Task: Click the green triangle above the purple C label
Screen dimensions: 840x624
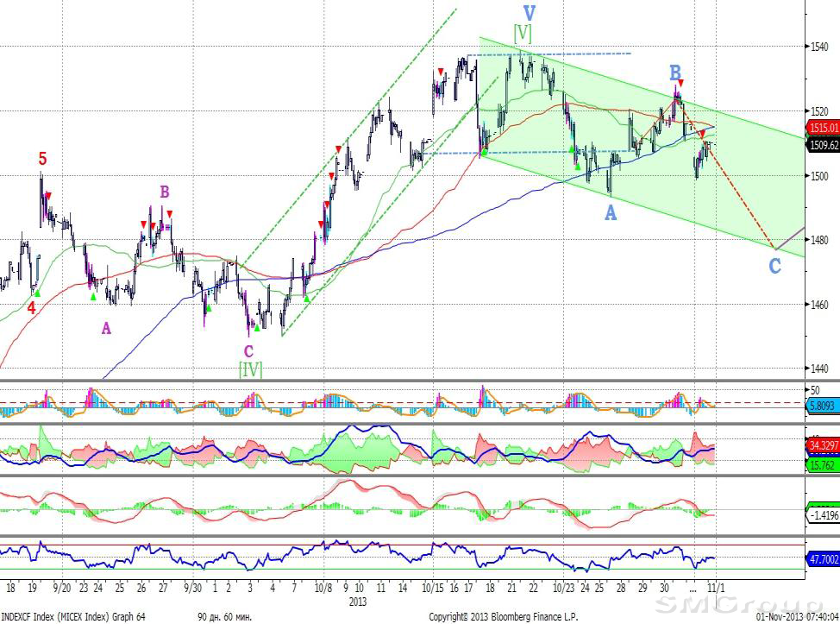Action: [x=256, y=328]
